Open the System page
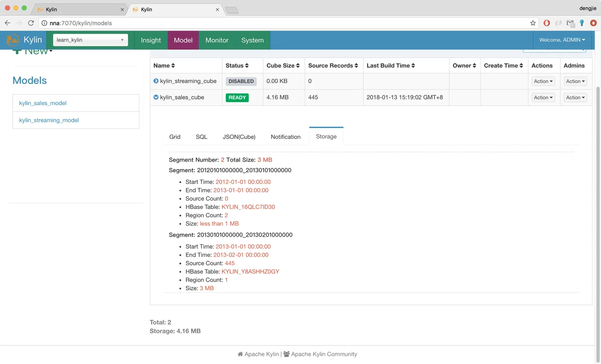 pyautogui.click(x=252, y=40)
